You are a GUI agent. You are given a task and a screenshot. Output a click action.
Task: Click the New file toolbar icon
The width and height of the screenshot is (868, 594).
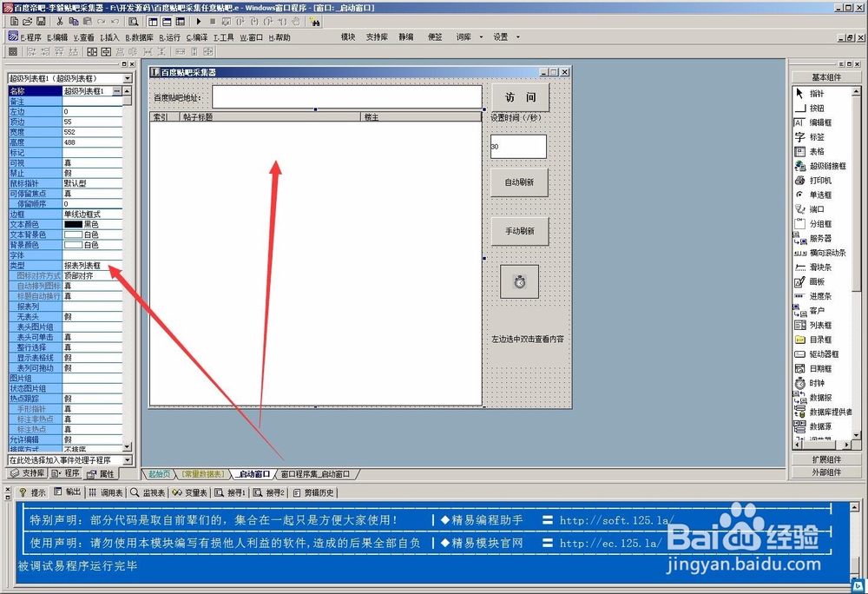pos(15,22)
